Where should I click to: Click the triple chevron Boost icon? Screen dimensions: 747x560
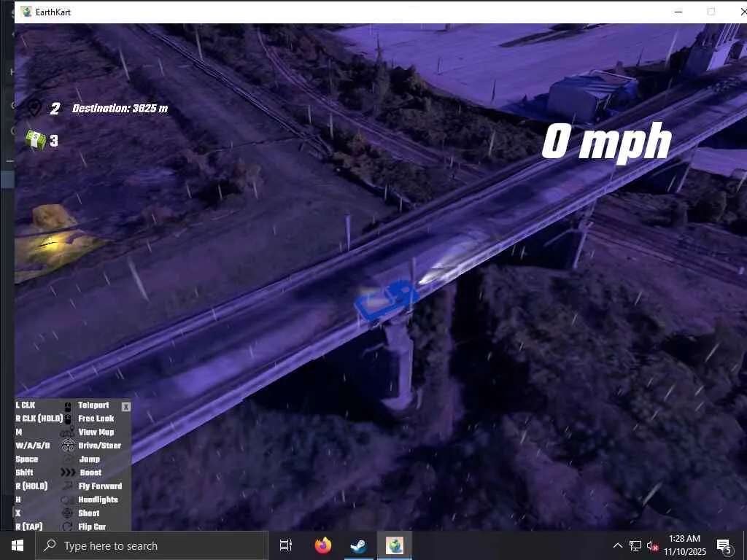coord(68,472)
